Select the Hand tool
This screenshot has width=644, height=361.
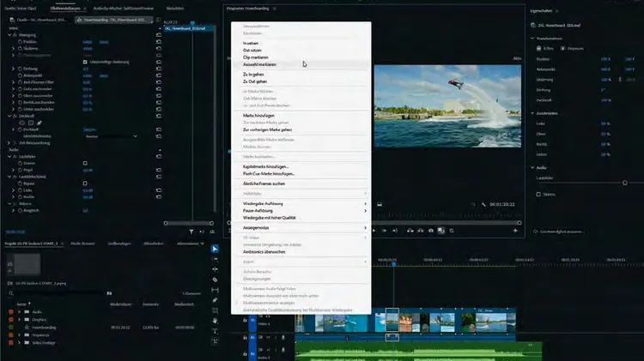point(216,321)
